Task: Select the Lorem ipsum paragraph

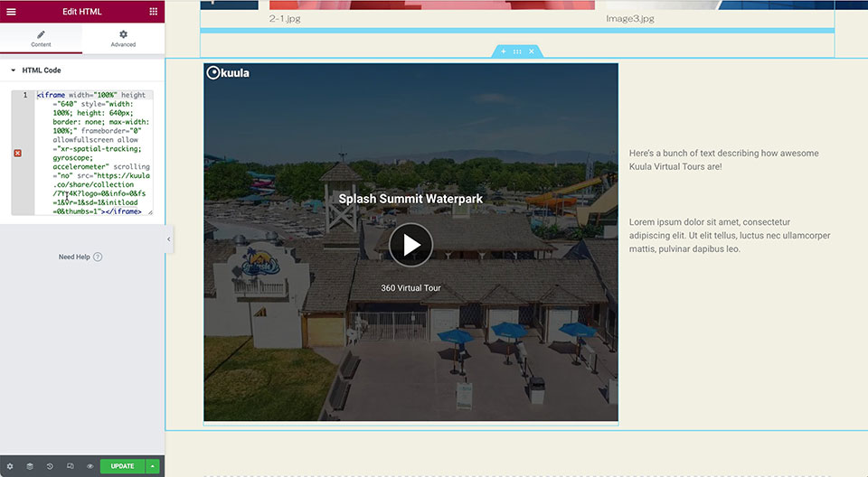Action: 730,235
